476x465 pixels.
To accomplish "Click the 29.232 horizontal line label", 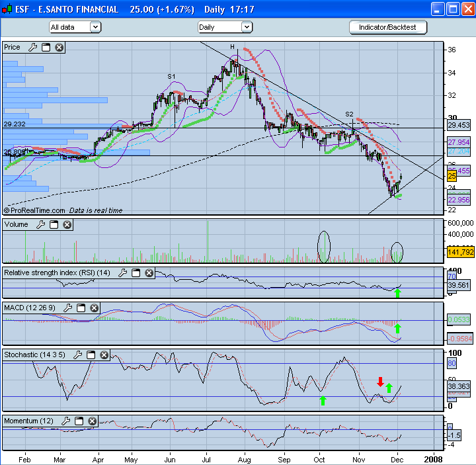I will [15, 124].
